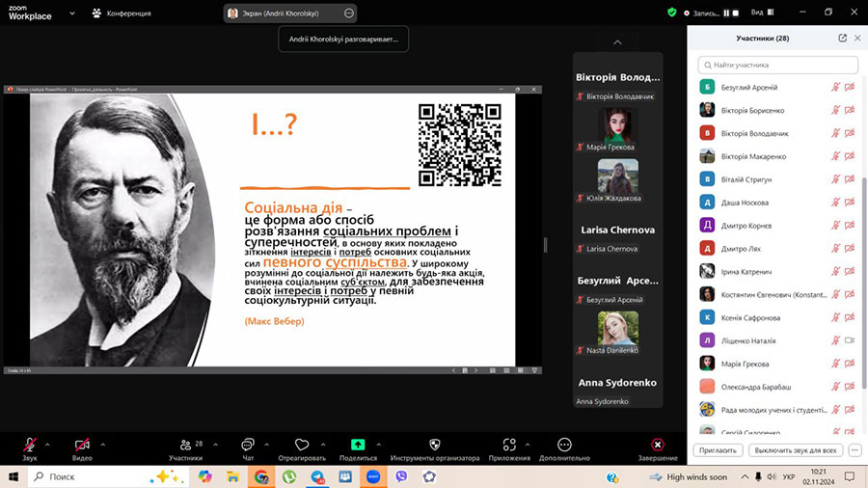Click the participants list scrollbar
Viewport: 868px width, 488px height.
[863, 241]
